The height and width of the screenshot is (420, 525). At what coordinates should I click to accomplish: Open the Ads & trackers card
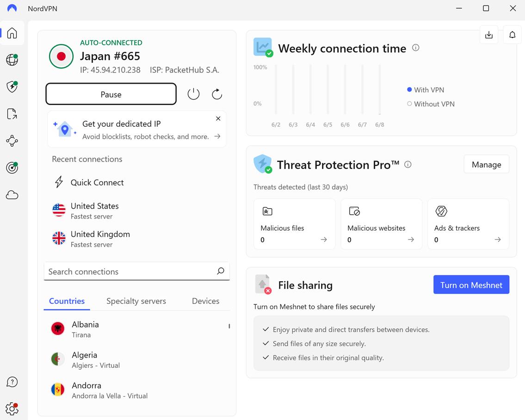468,224
